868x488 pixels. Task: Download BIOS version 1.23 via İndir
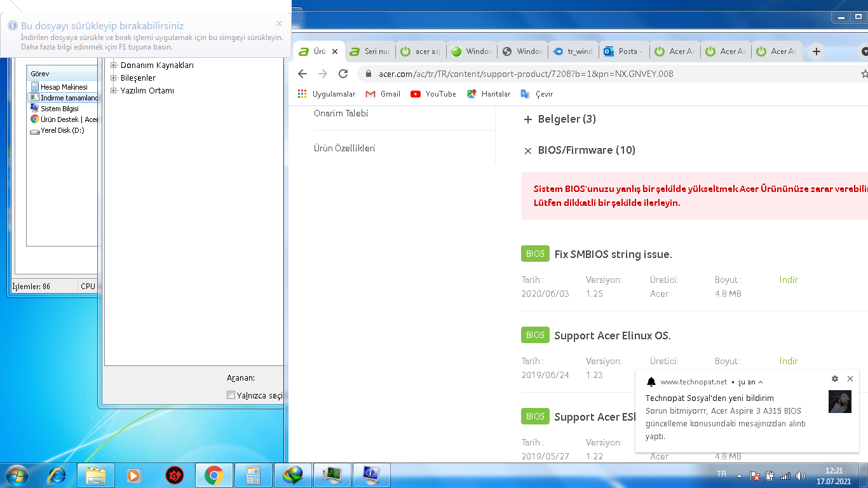[x=789, y=361]
